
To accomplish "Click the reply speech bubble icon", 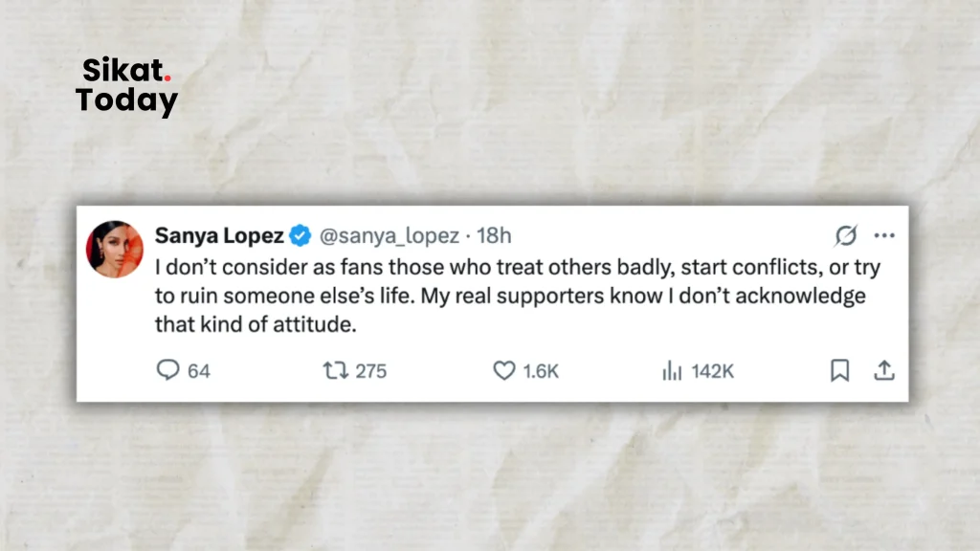I will (x=167, y=370).
